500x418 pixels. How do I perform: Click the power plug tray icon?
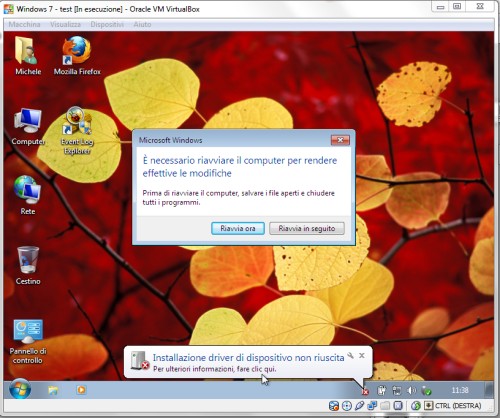click(x=381, y=390)
